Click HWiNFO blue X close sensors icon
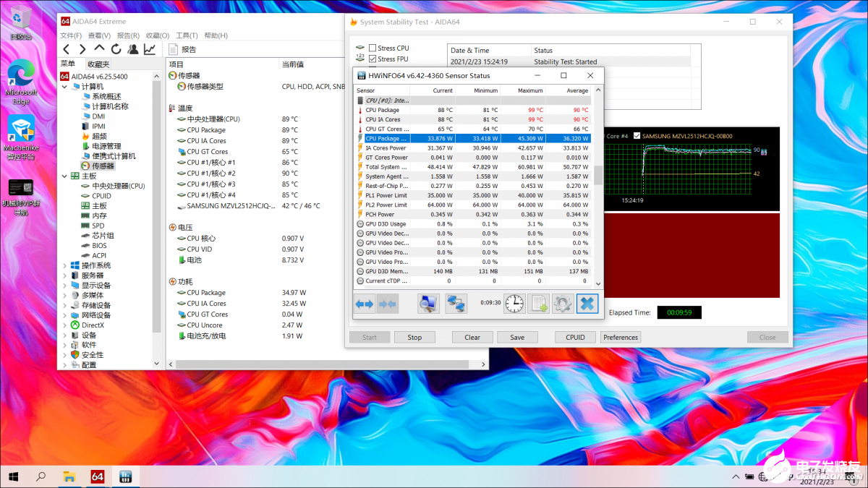This screenshot has width=868, height=488. (587, 304)
